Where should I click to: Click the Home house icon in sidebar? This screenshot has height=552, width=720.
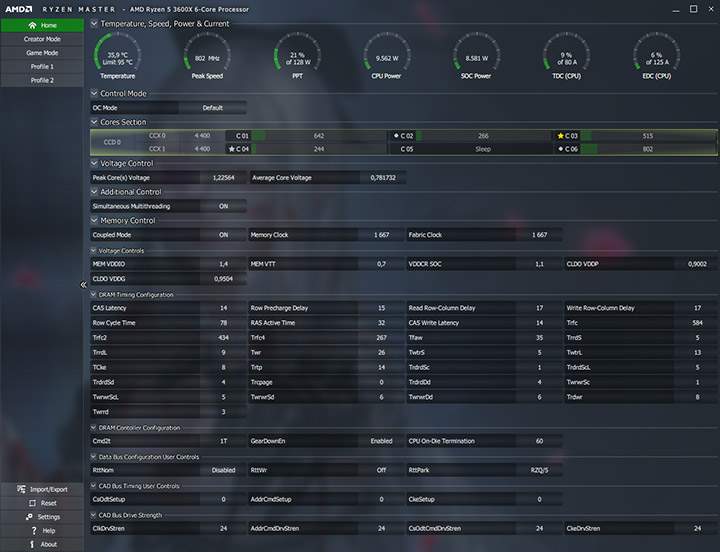tap(32, 25)
